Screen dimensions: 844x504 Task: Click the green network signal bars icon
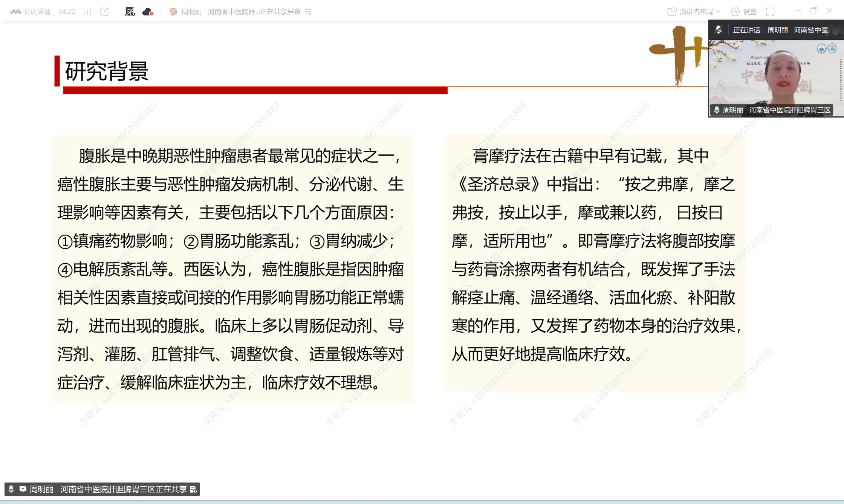[x=87, y=12]
